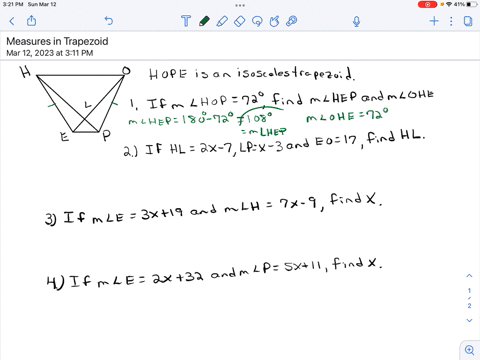Screen dimensions: 480x360
Task: Tap the note date Mar 12, 2023
Action: pos(49,53)
